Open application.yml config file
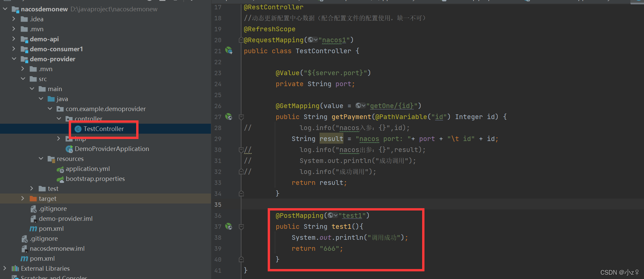The width and height of the screenshot is (644, 279). [x=88, y=169]
